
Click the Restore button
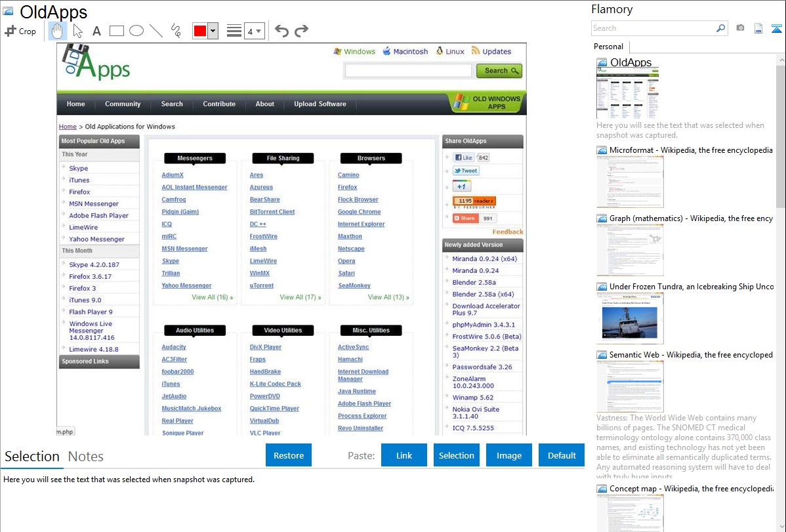point(289,455)
